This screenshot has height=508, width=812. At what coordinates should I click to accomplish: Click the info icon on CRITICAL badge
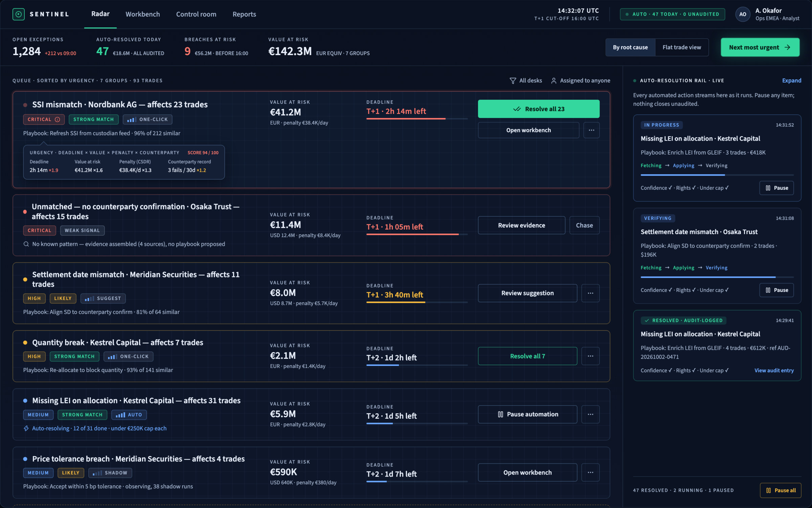[x=58, y=119]
